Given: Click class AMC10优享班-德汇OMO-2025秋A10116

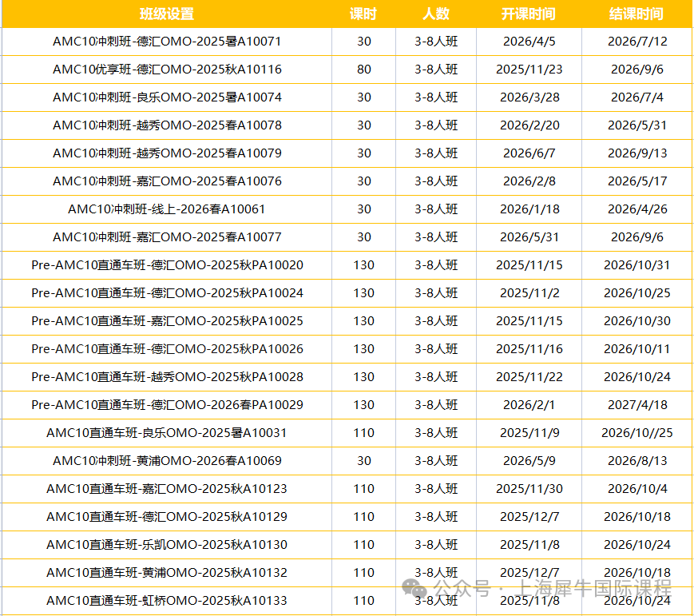Looking at the screenshot, I should coord(166,70).
